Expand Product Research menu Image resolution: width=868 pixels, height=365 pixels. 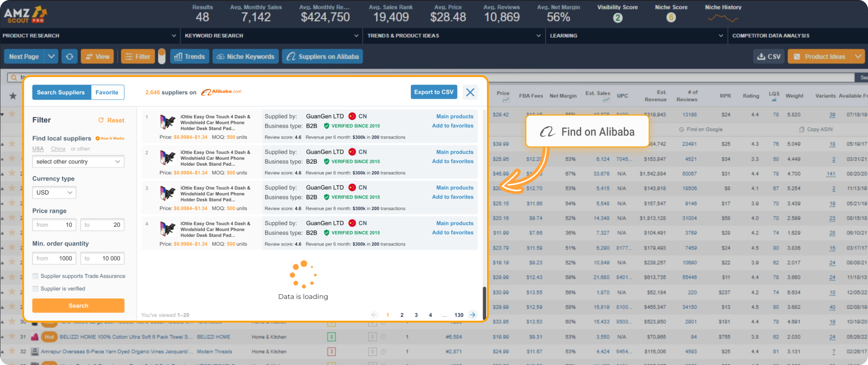coord(89,36)
